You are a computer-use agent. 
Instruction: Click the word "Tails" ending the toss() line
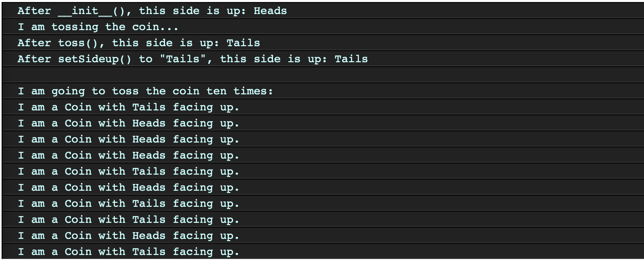point(243,43)
